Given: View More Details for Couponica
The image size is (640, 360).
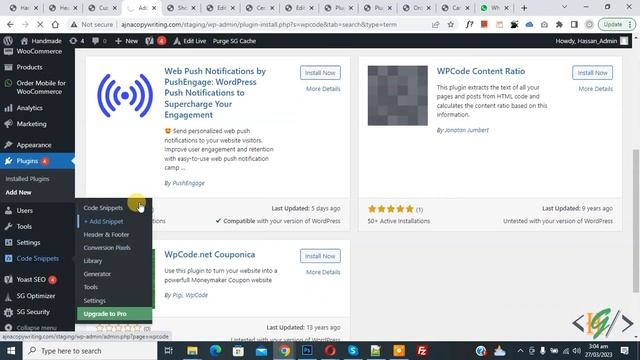Looking at the screenshot, I should (323, 272).
